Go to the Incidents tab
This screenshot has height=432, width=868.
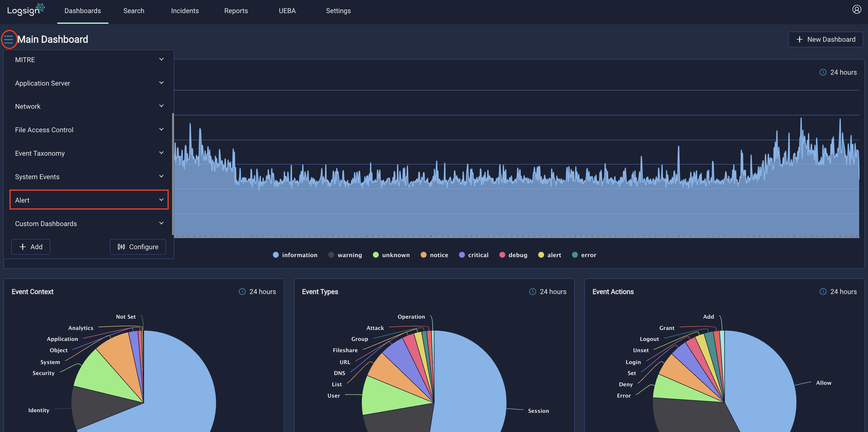pyautogui.click(x=185, y=11)
